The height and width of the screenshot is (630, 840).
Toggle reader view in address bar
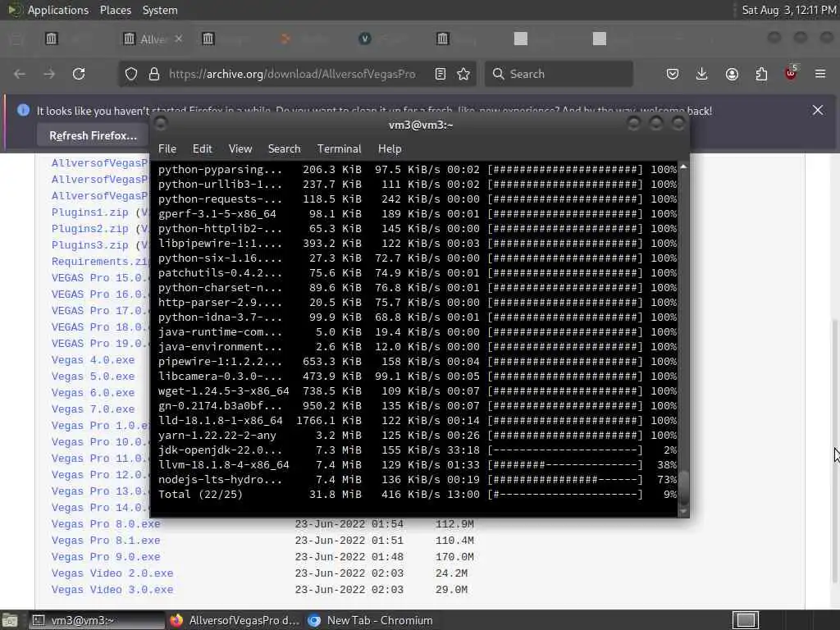click(x=441, y=74)
